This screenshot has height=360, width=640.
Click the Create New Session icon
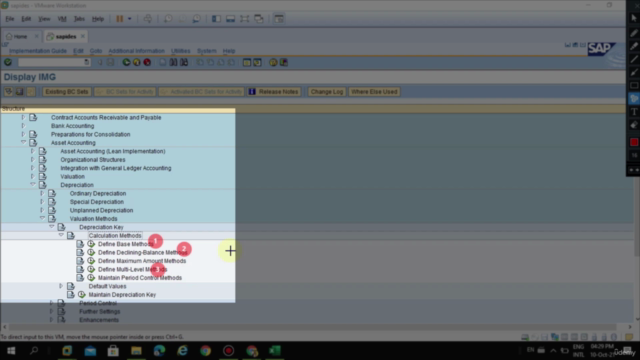coord(247,62)
